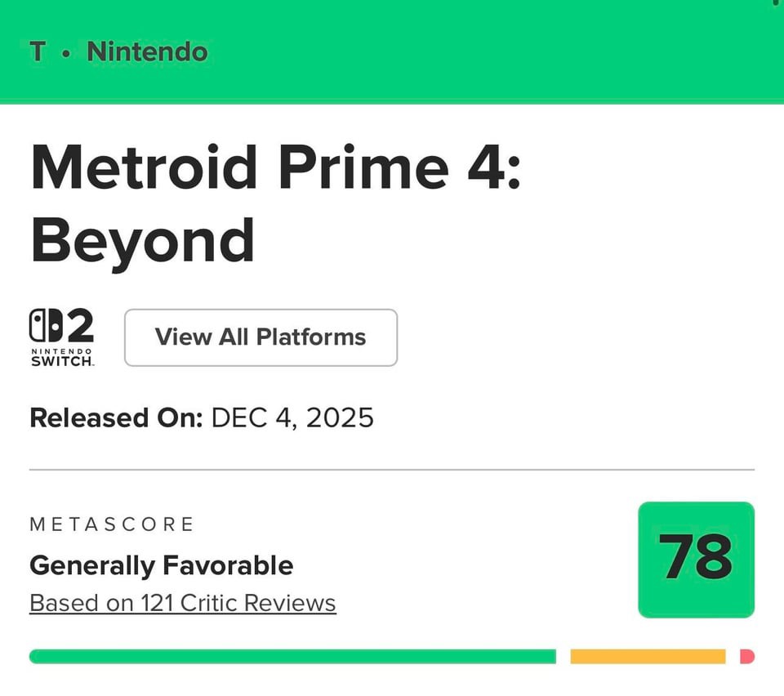Open the View All Platforms button
784x696 pixels.
point(261,337)
